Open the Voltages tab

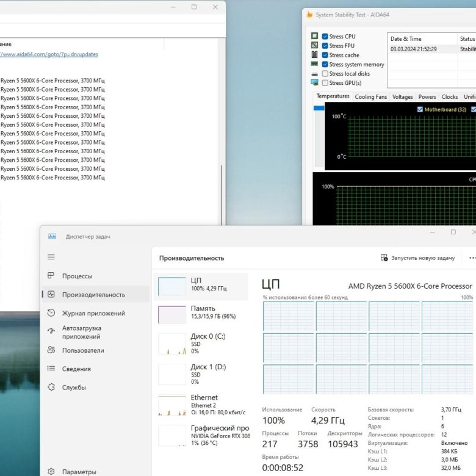(402, 97)
